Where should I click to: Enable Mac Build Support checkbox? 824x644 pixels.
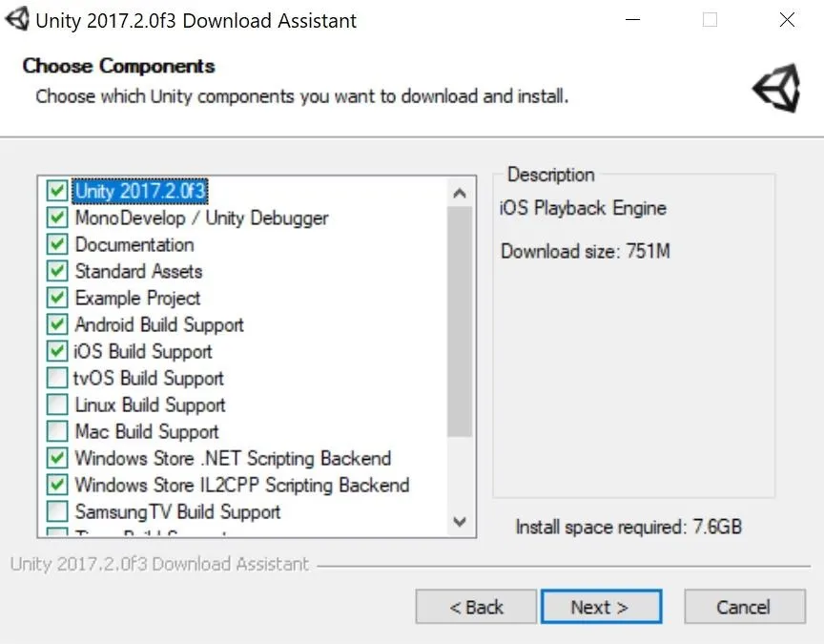click(x=57, y=431)
